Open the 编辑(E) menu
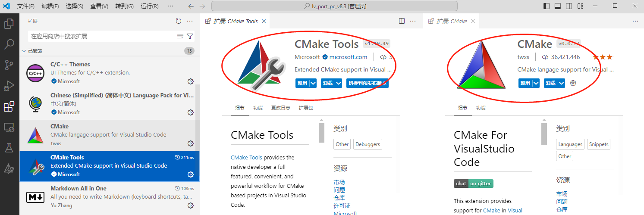 click(50, 6)
